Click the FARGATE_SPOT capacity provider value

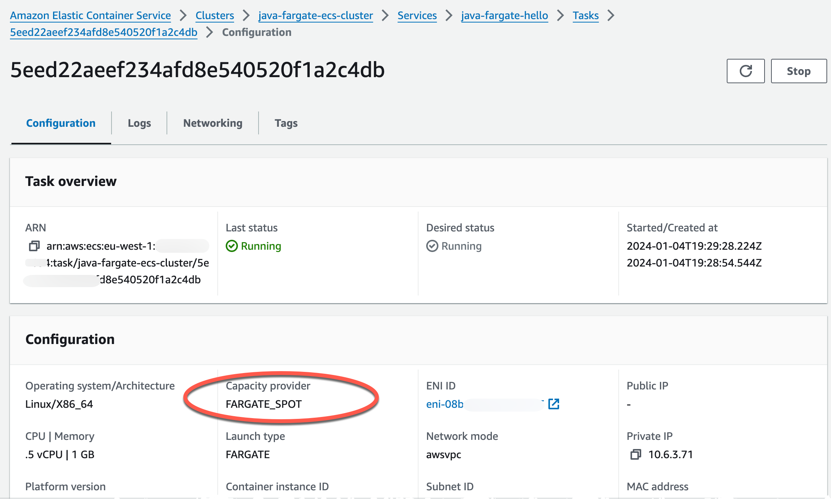[264, 404]
